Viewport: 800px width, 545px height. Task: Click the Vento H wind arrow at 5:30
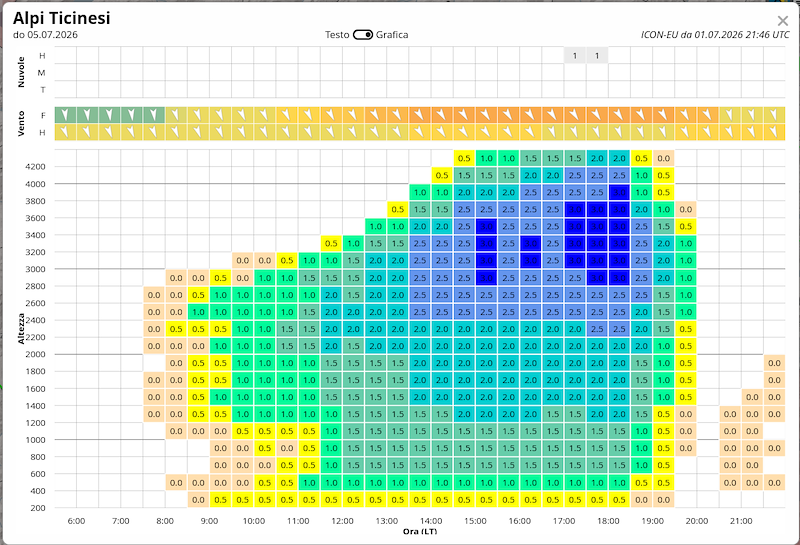click(65, 132)
